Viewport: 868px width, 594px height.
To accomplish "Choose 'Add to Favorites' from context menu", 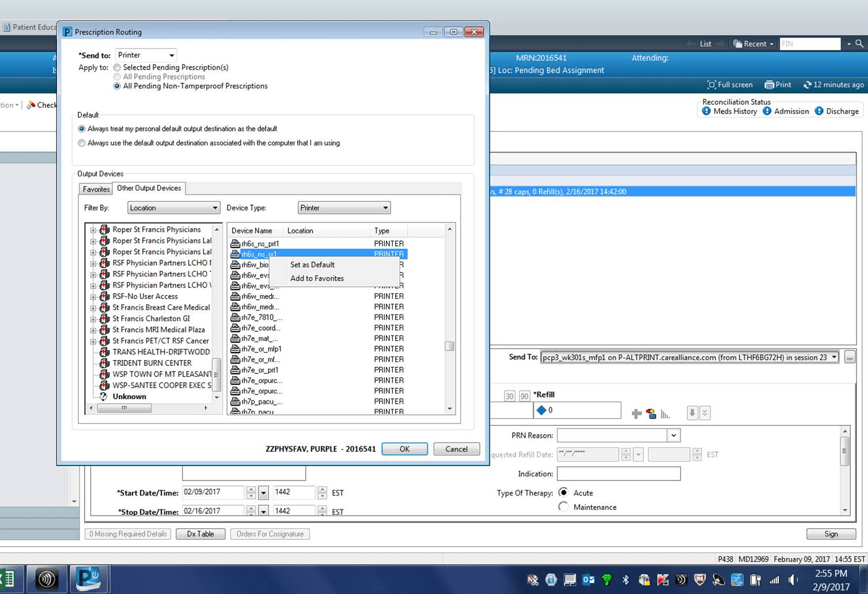I will [317, 278].
